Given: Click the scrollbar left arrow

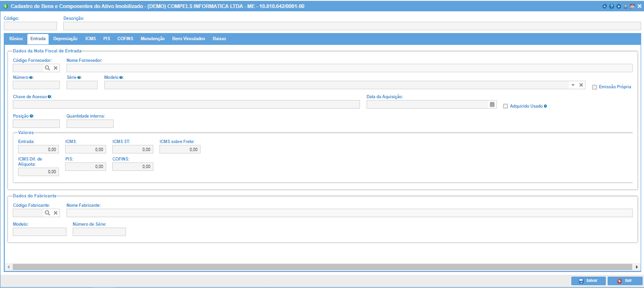Looking at the screenshot, I should pyautogui.click(x=8, y=267).
